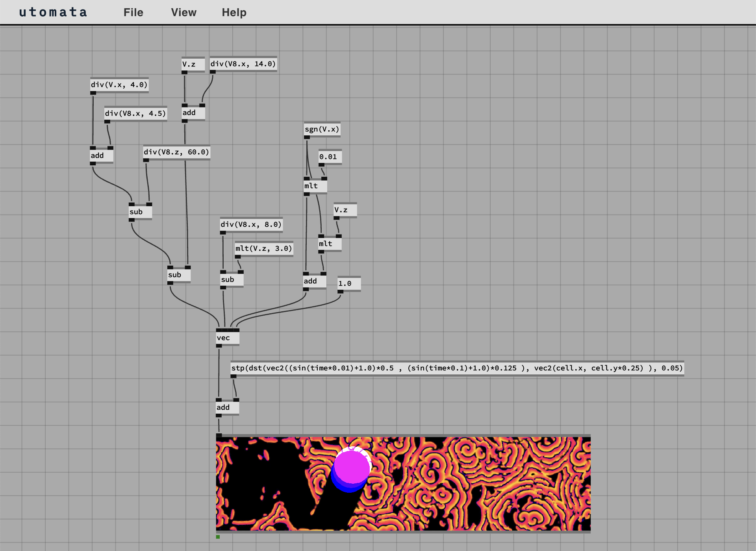
Task: Click the long stp(dst(vec2...)) expression node
Action: click(x=457, y=368)
